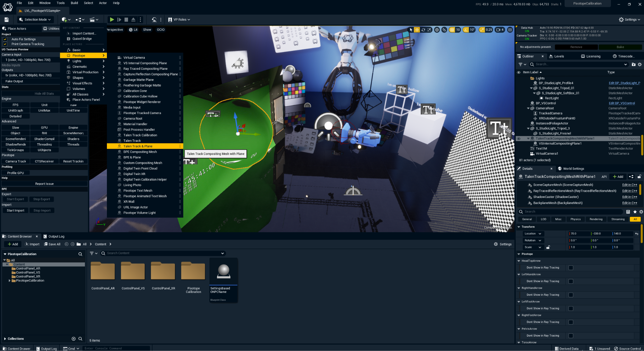Click the camera speed icon in viewport
The height and width of the screenshot is (351, 644).
(x=498, y=30)
